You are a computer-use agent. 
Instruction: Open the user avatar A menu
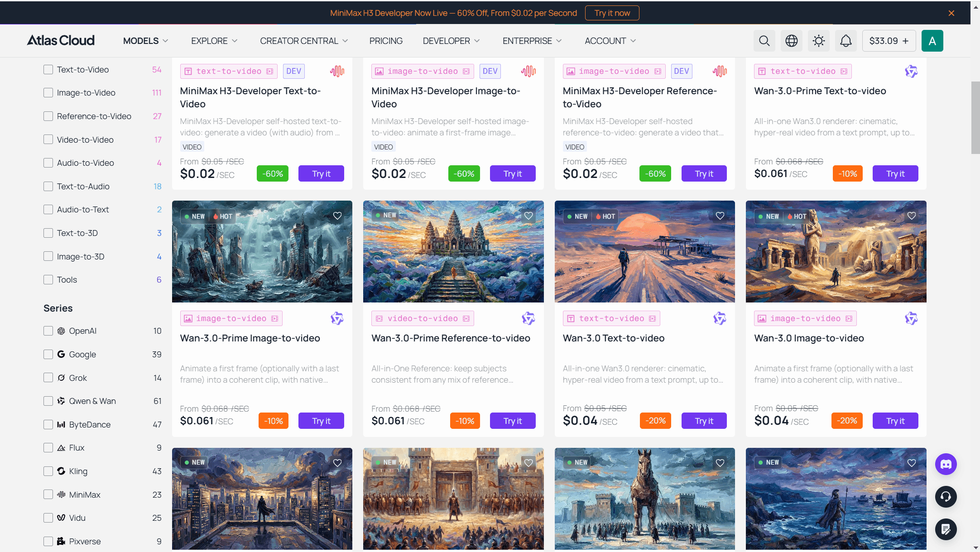(932, 41)
